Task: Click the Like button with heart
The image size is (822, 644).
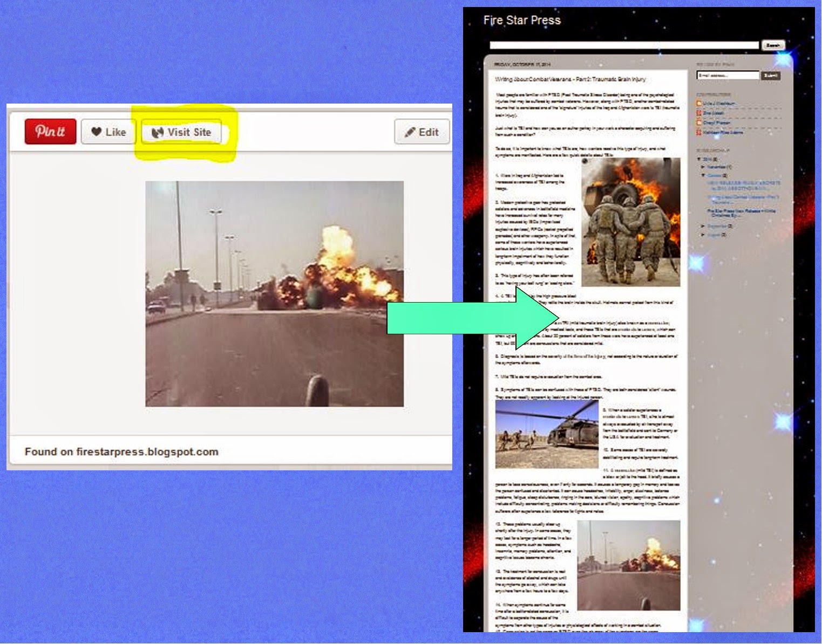Action: [108, 132]
